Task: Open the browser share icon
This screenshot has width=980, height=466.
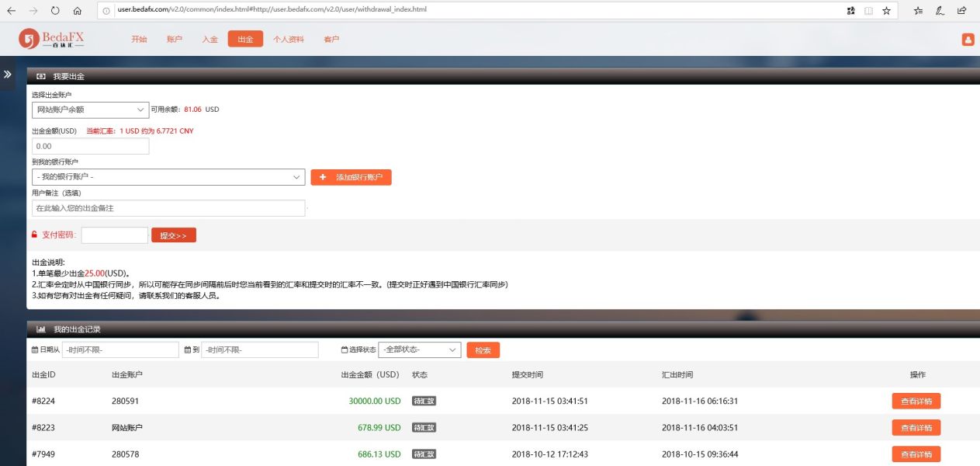Action: click(962, 11)
